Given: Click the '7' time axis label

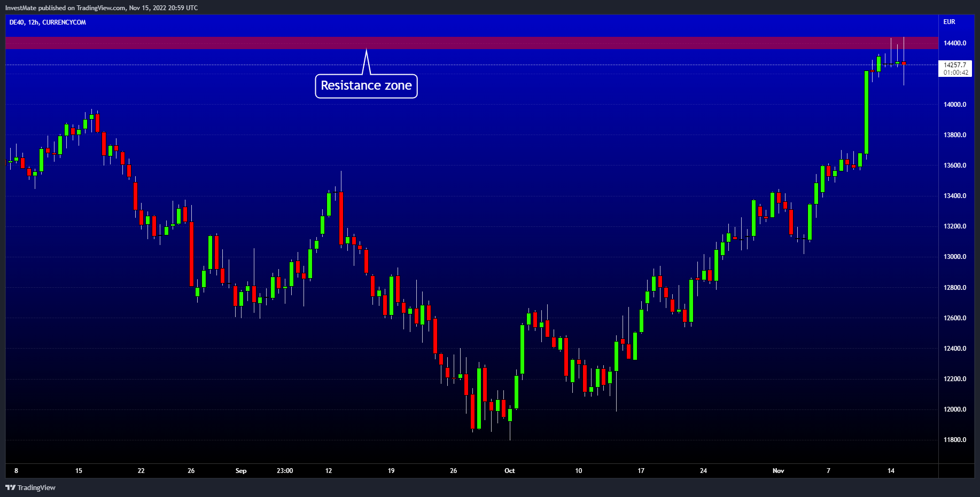Looking at the screenshot, I should 829,471.
